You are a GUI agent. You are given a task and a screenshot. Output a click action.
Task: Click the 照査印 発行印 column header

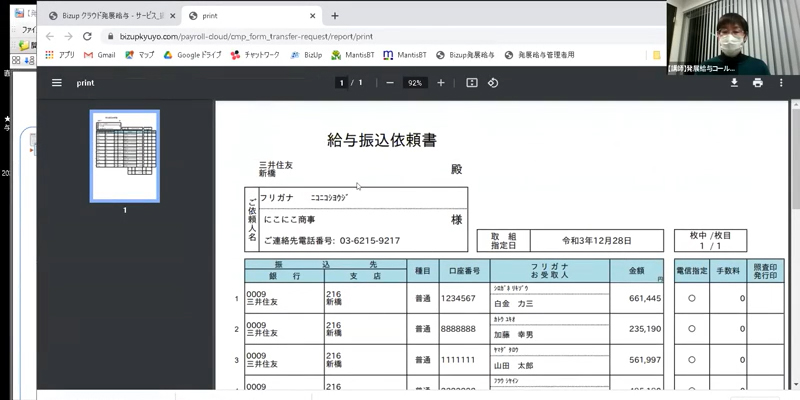[765, 271]
